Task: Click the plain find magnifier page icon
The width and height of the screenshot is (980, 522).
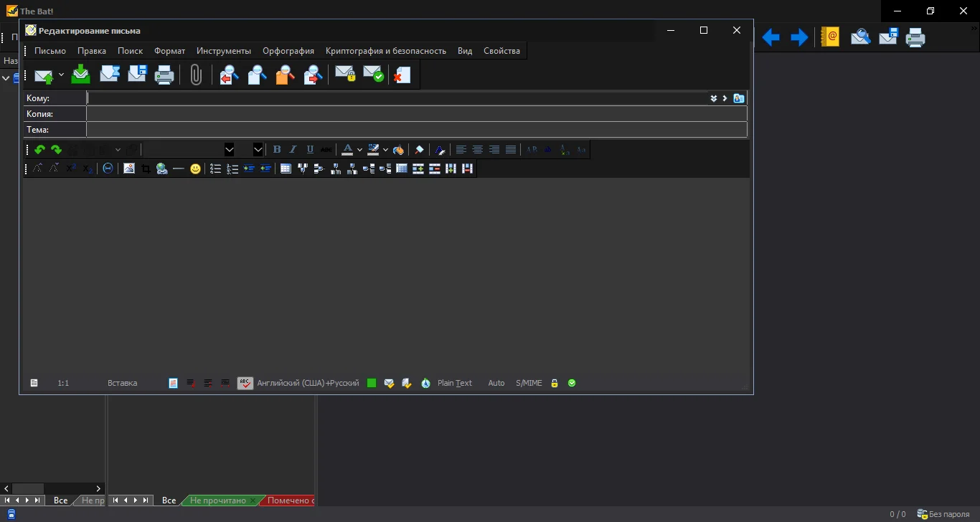Action: click(x=257, y=75)
